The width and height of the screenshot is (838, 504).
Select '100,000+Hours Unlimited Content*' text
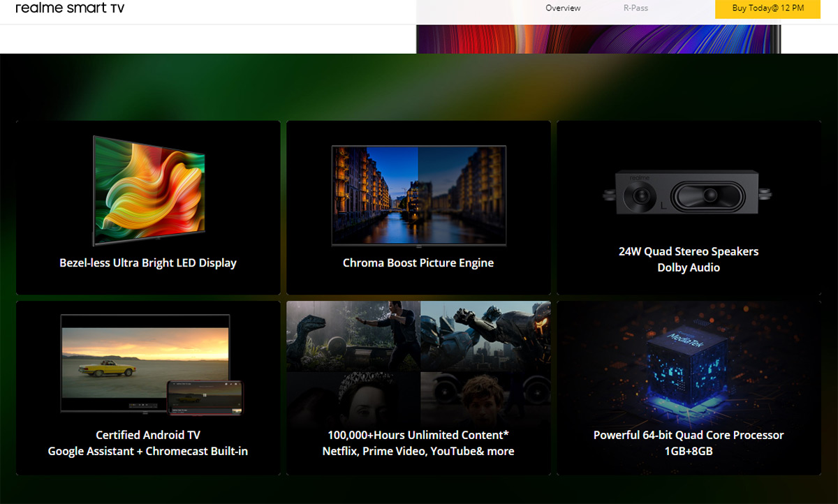[418, 435]
